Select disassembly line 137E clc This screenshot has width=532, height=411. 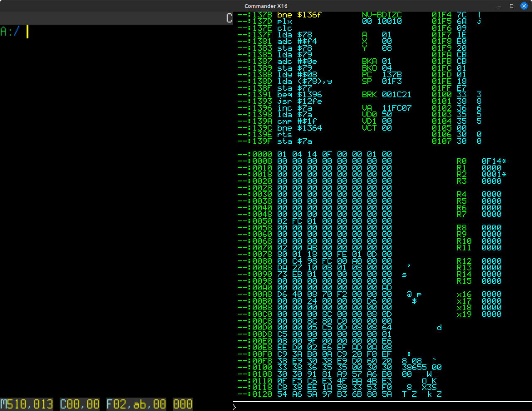point(265,28)
